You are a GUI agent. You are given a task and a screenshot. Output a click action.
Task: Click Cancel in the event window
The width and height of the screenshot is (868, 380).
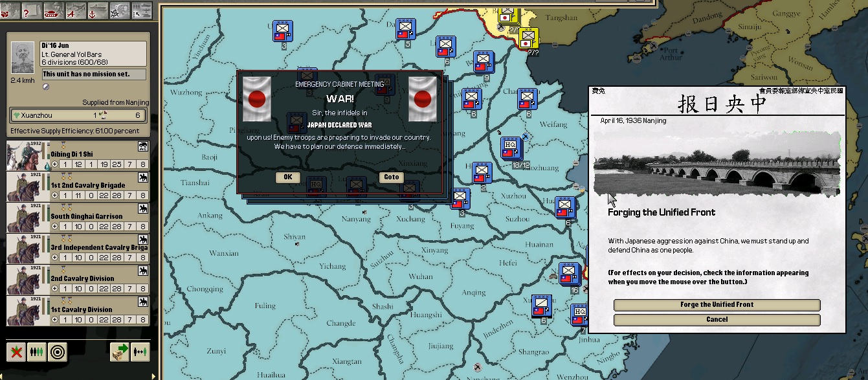(x=717, y=320)
